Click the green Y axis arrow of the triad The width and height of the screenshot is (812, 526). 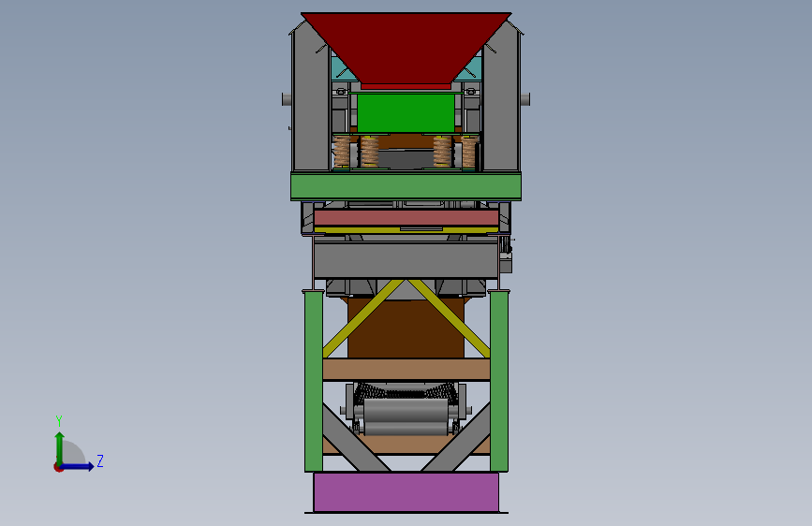(60, 447)
